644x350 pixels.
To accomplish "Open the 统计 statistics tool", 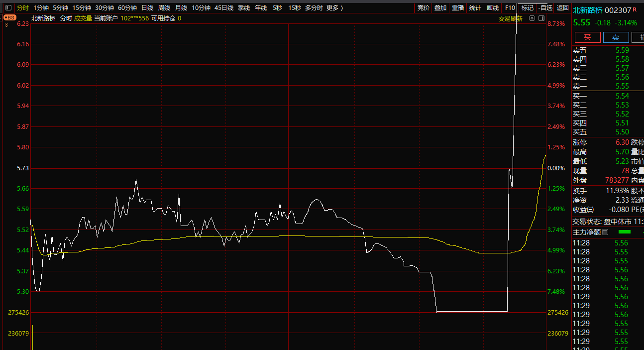I will (475, 8).
